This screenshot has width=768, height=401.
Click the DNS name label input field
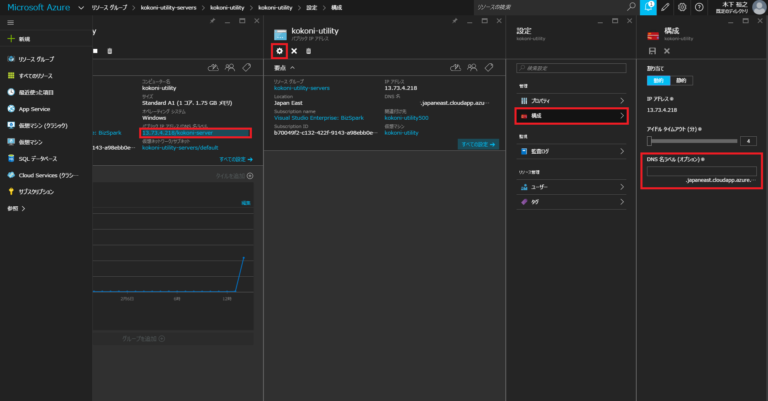point(701,171)
